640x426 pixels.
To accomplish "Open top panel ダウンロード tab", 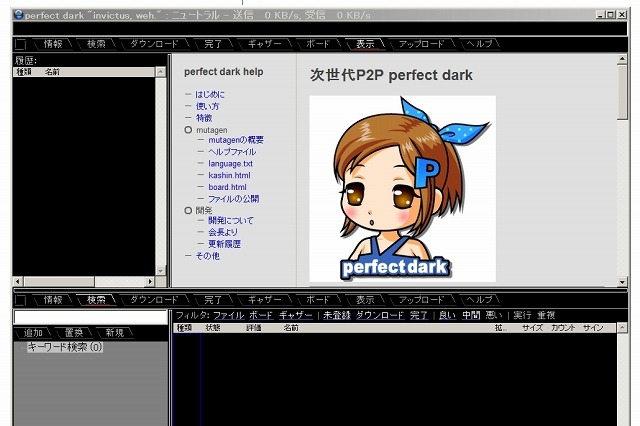I will 154,44.
